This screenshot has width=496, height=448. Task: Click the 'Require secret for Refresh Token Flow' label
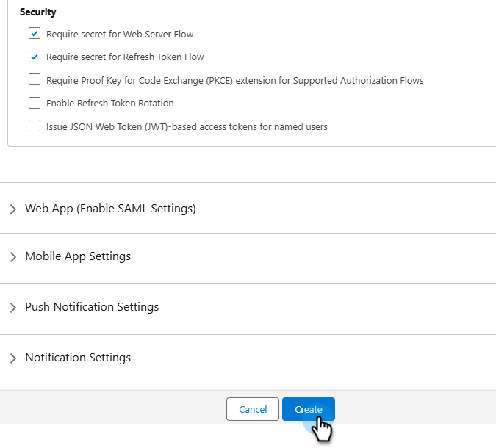[x=125, y=57]
